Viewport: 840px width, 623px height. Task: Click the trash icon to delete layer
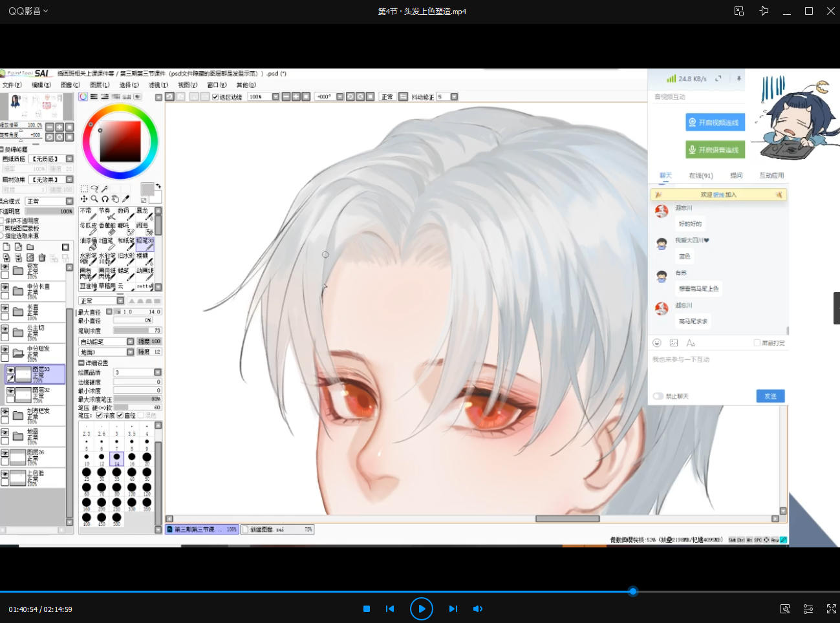click(x=42, y=257)
